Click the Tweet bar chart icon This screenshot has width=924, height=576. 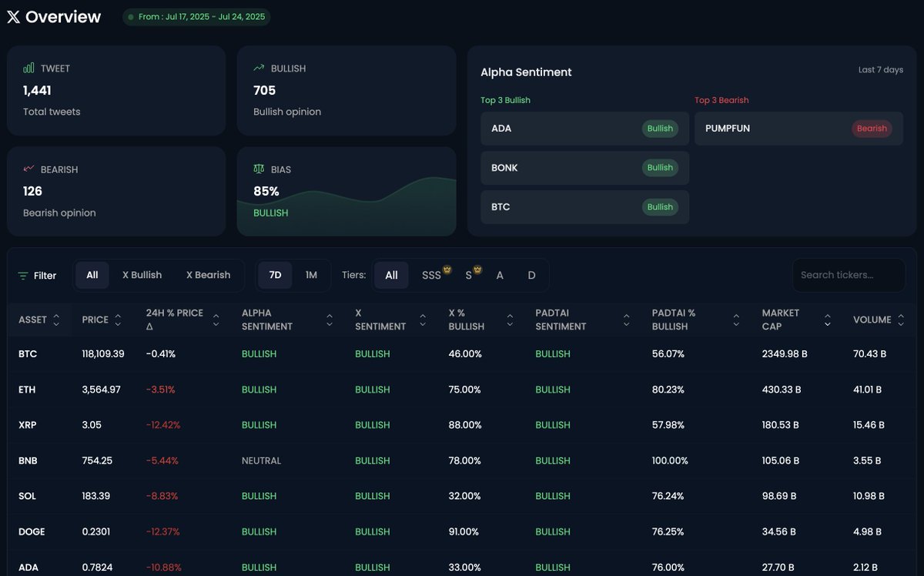tap(28, 69)
